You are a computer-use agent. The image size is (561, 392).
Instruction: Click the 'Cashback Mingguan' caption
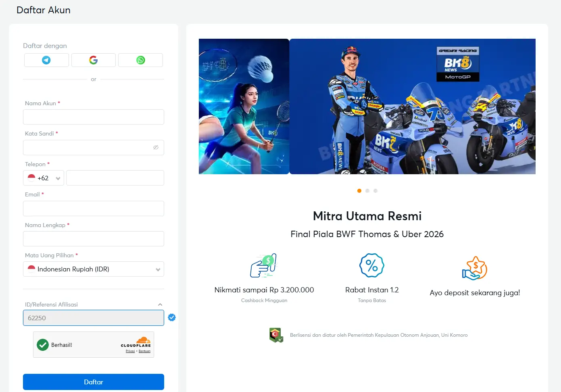264,300
